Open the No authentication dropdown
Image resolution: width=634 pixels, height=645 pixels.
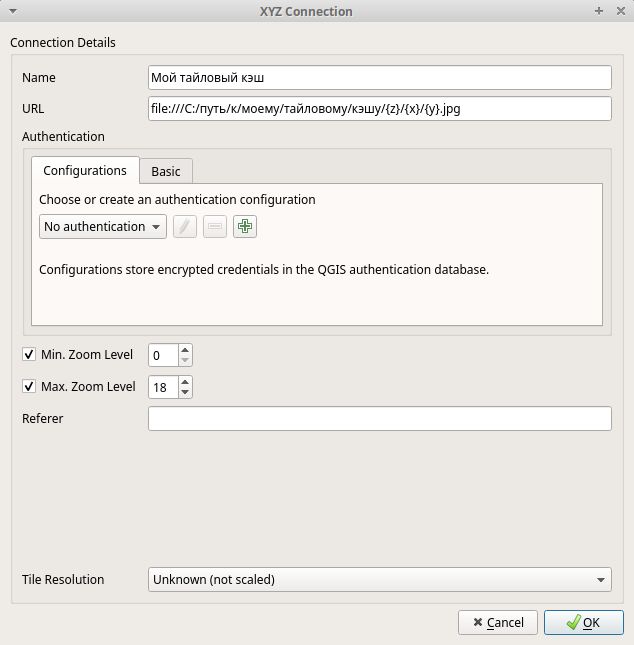103,227
